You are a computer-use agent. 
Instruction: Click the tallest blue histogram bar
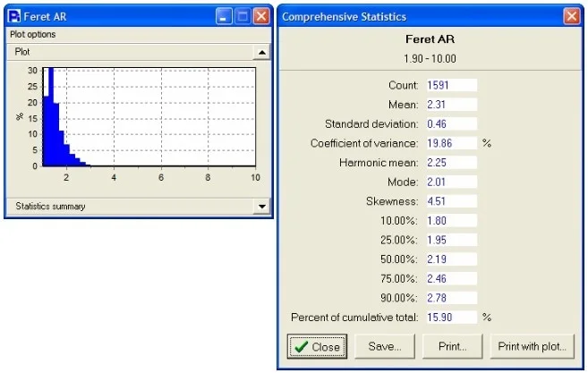[51, 116]
